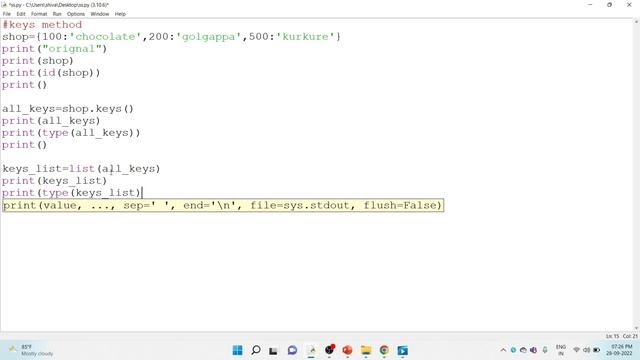Open the battery status icon
This screenshot has height=360, width=640.
[596, 350]
